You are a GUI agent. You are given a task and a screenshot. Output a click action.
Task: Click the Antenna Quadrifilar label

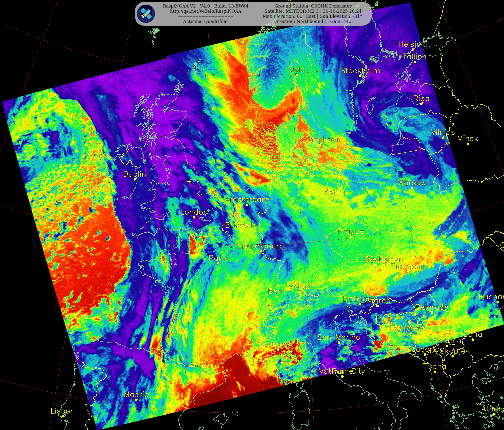coord(206,21)
